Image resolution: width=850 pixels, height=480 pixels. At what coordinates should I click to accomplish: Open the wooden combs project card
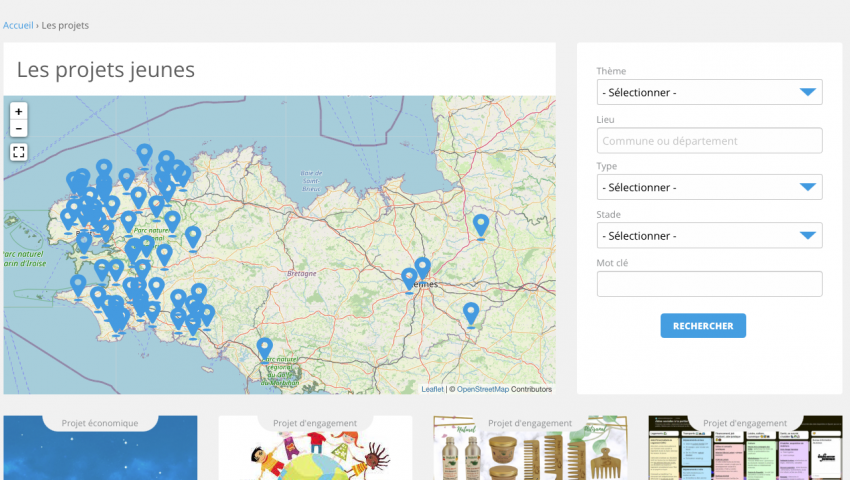point(530,448)
